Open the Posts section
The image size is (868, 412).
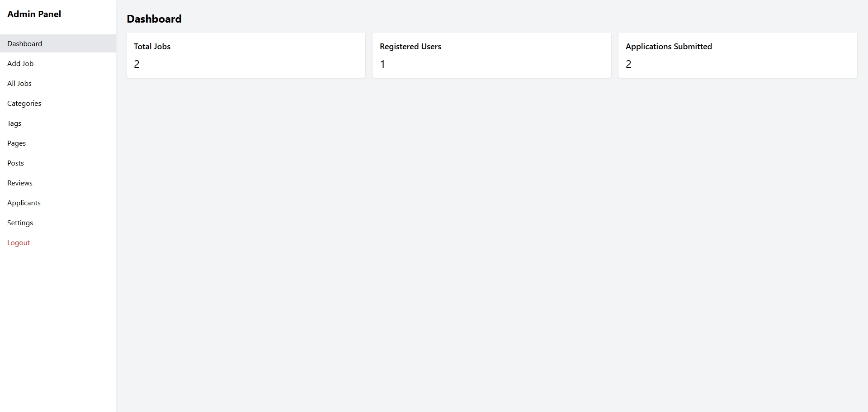pos(16,163)
